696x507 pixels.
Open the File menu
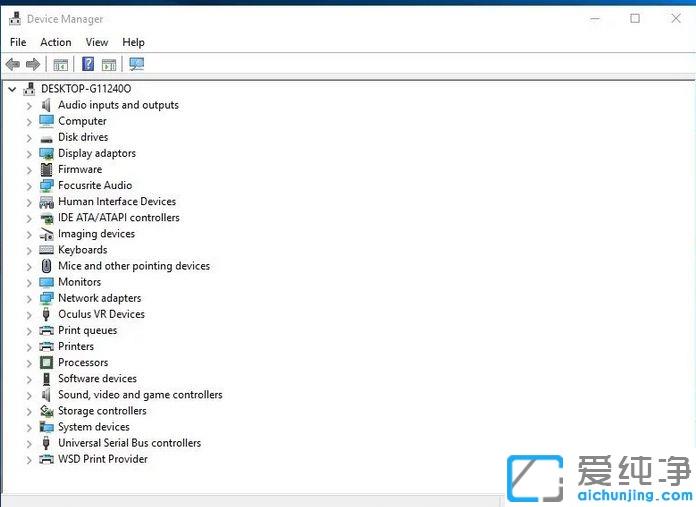click(x=18, y=42)
